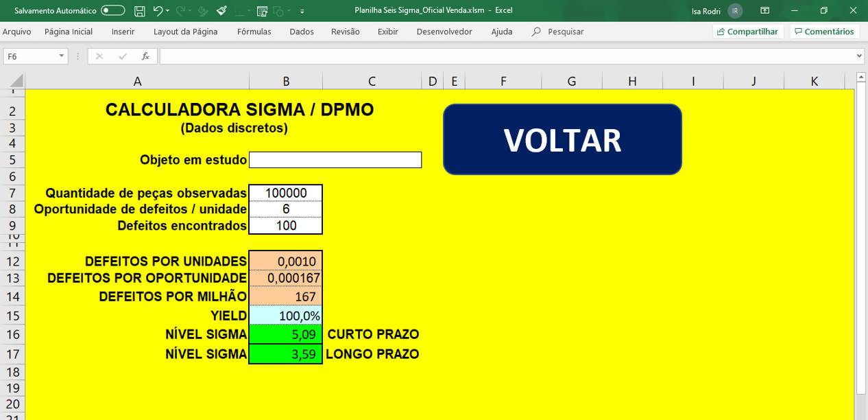Screen dimensions: 868x420
Task: Click the Save icon in quick access toolbar
Action: (x=140, y=11)
